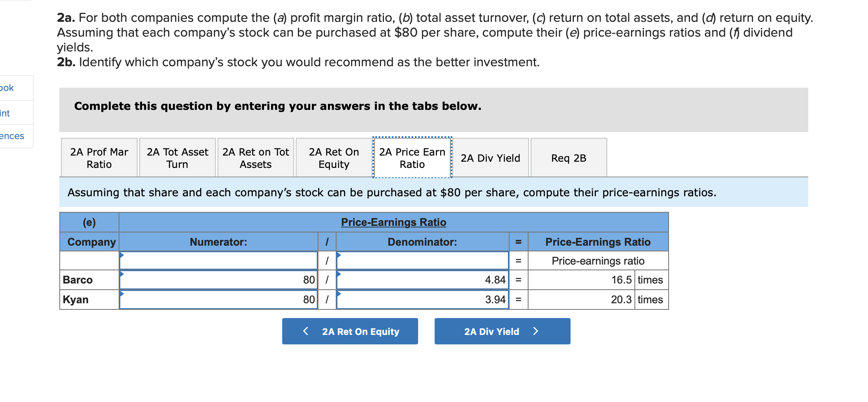The height and width of the screenshot is (402, 868).
Task: Click the previous 2A Ret On Equity button
Action: pyautogui.click(x=350, y=331)
